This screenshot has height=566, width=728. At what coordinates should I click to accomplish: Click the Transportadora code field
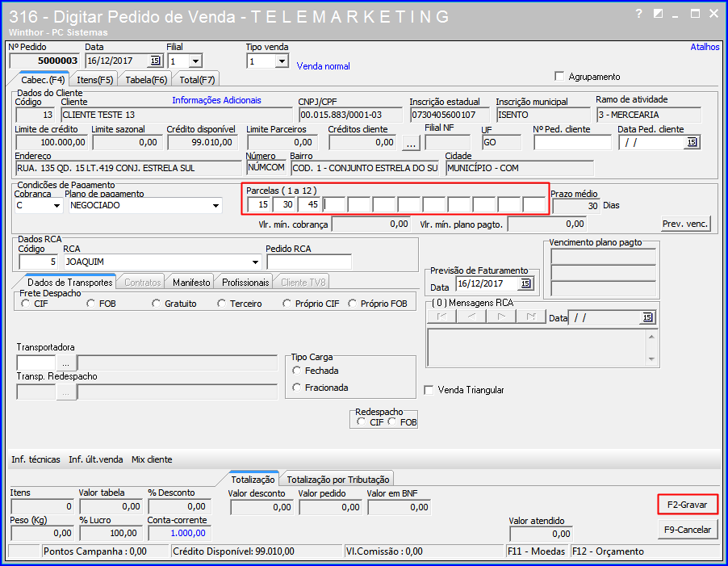[x=36, y=363]
